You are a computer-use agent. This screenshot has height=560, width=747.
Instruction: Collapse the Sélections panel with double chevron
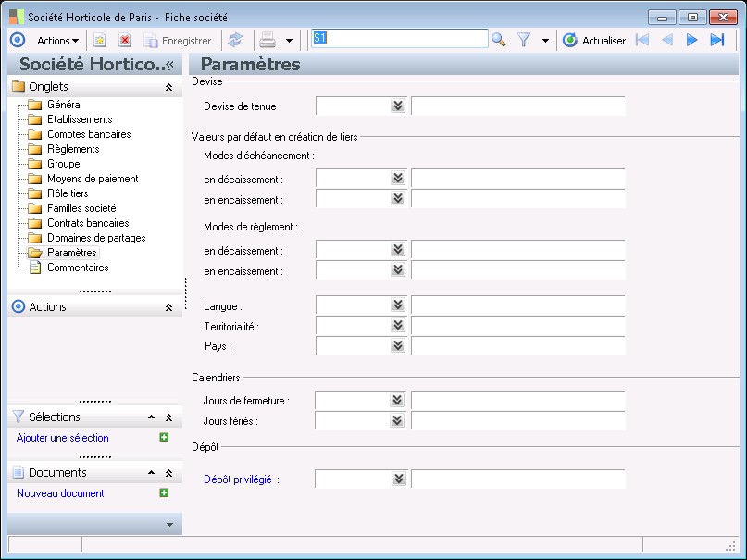(x=168, y=417)
